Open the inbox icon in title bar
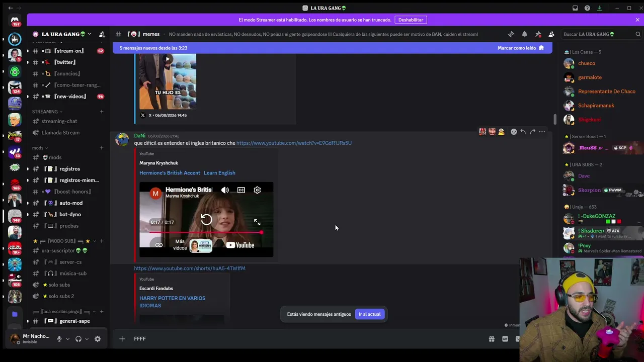Viewport: 644px width, 362px height. click(575, 8)
